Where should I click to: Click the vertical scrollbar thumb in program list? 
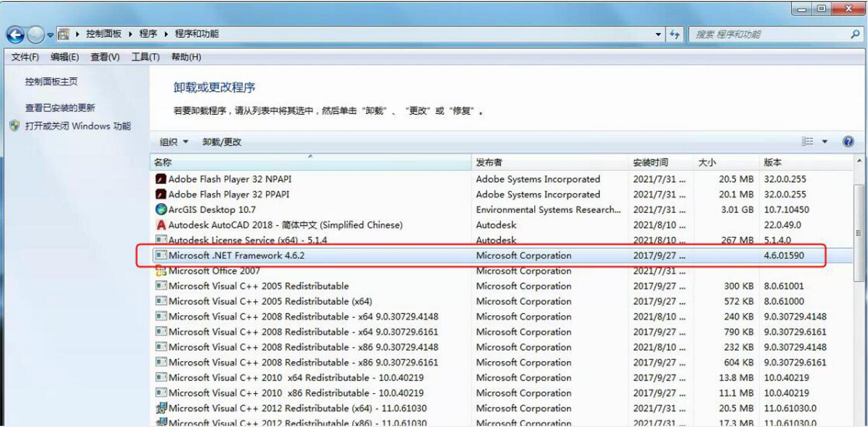858,233
